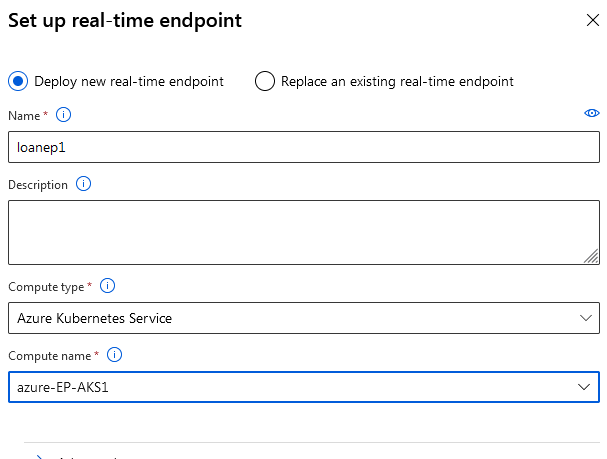Click the 'Replace an existing real-time endpoint' label
607x459 pixels.
[x=397, y=82]
